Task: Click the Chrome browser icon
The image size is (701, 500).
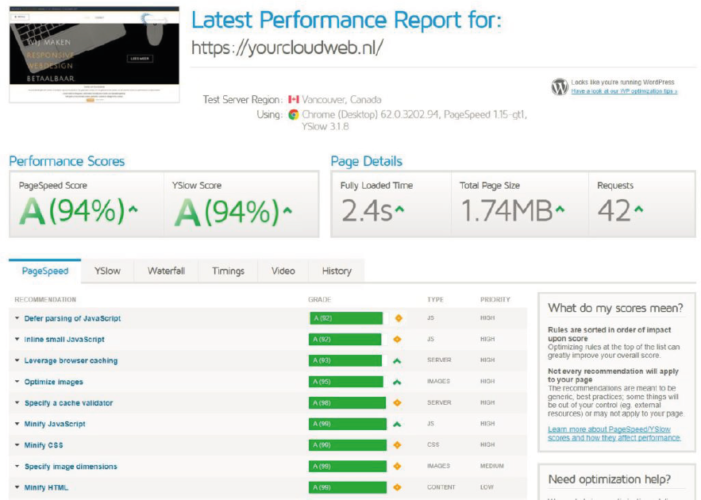Action: pyautogui.click(x=294, y=115)
